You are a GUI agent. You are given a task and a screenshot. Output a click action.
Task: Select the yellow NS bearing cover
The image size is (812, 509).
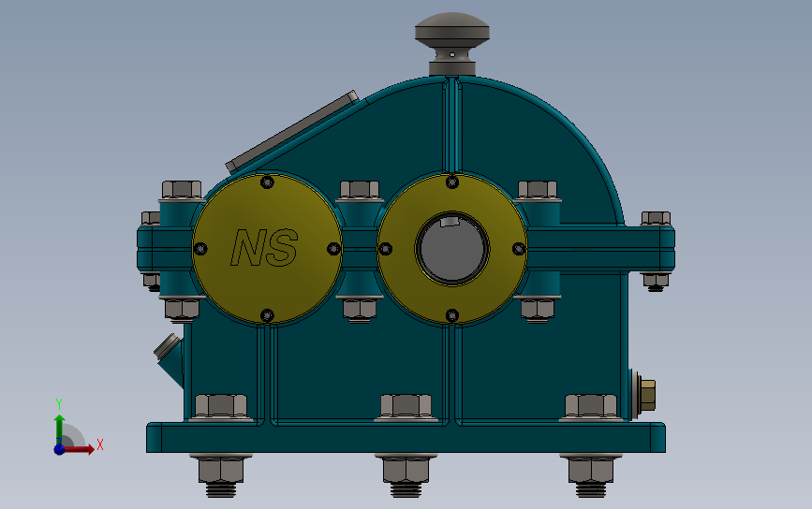click(x=267, y=249)
